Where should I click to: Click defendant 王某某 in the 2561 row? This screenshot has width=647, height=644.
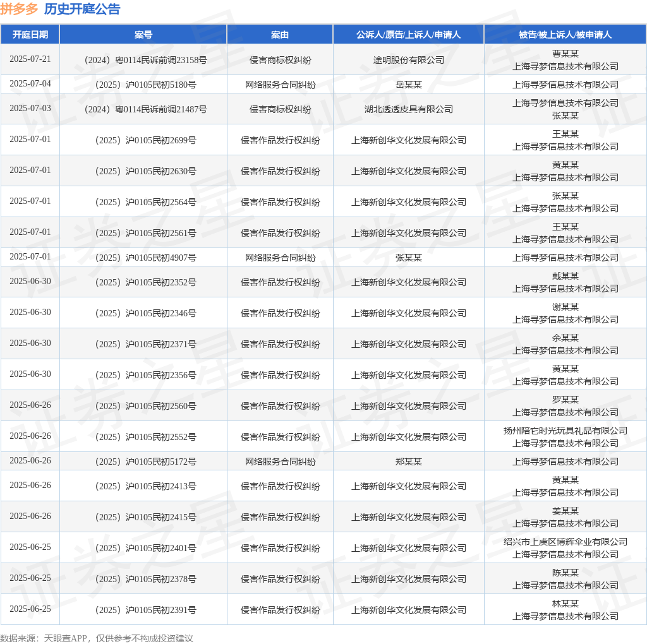[565, 227]
